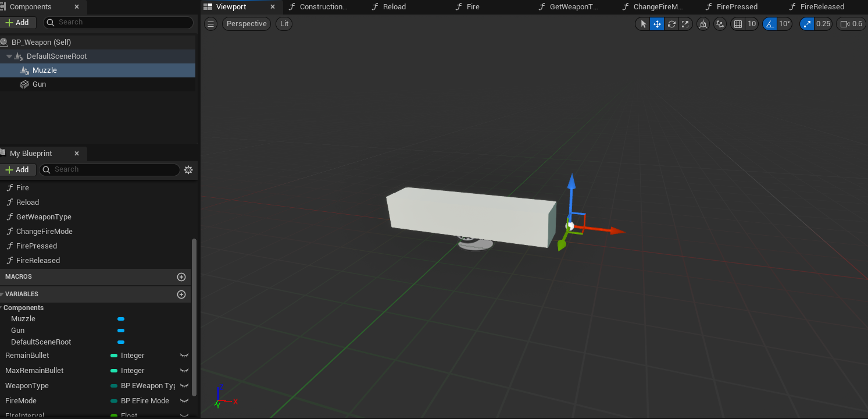
Task: Collapse the DefaultSceneRoot tree node
Action: 9,56
